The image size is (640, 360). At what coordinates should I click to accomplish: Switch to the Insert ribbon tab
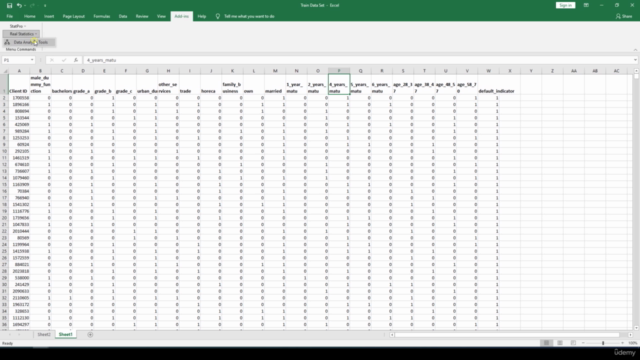point(49,16)
